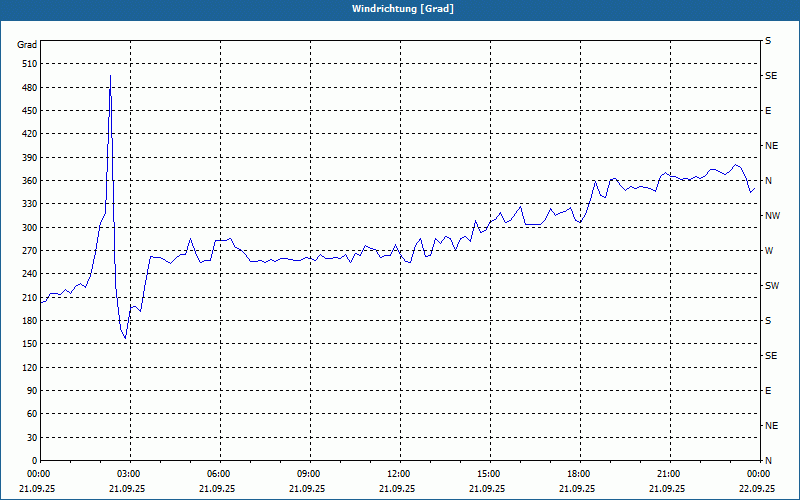This screenshot has width=800, height=500.
Task: Click the 300 degree axis label
Action: point(30,228)
